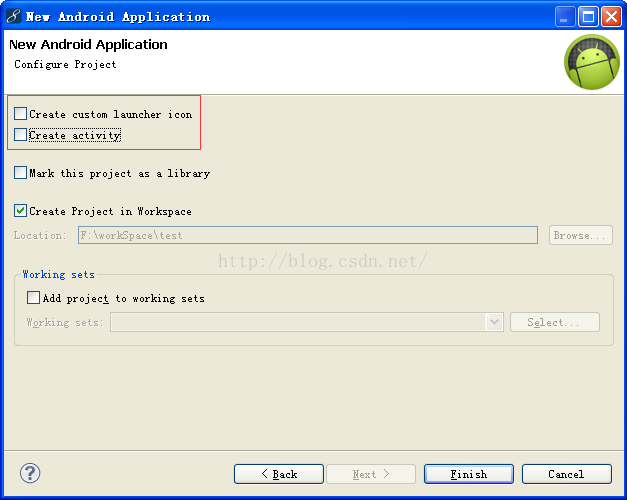Click the Configure Project subtitle text
Screen dimensions: 627x500
(x=65, y=64)
